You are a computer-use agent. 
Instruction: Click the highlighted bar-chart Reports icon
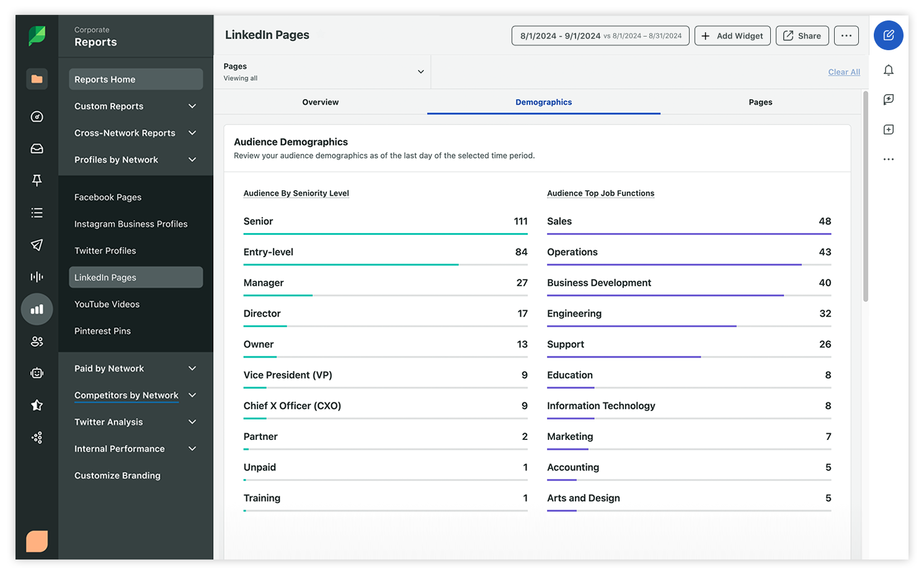[x=37, y=309]
